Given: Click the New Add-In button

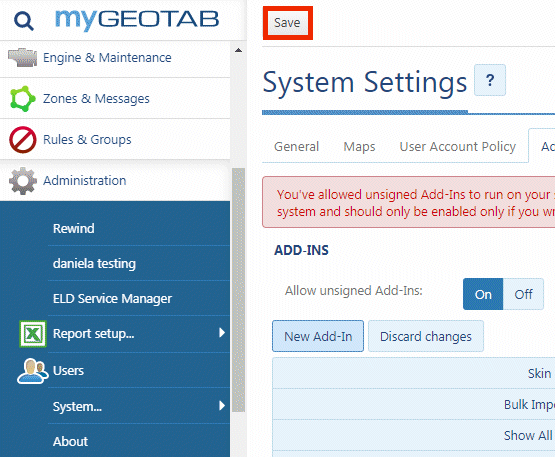Looking at the screenshot, I should (318, 336).
